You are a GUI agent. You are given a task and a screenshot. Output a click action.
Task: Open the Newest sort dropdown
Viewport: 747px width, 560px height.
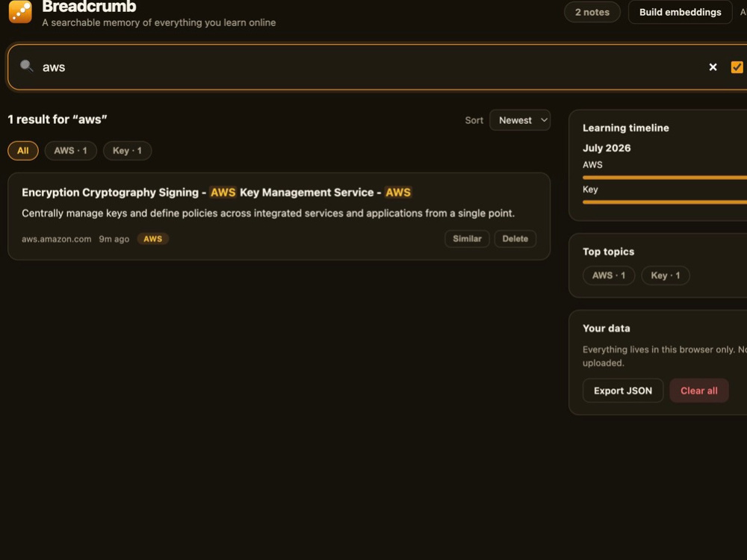tap(520, 120)
